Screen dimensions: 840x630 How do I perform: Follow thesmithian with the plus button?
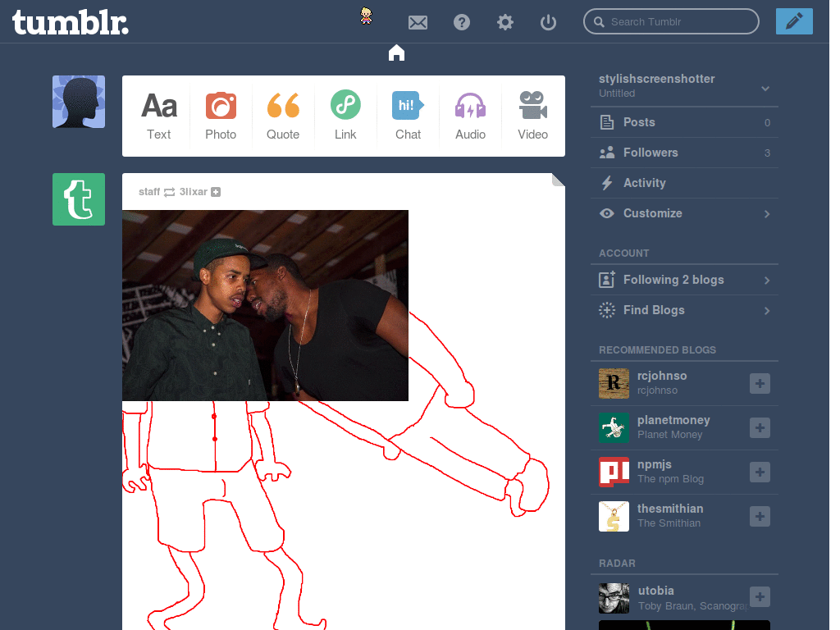click(760, 517)
